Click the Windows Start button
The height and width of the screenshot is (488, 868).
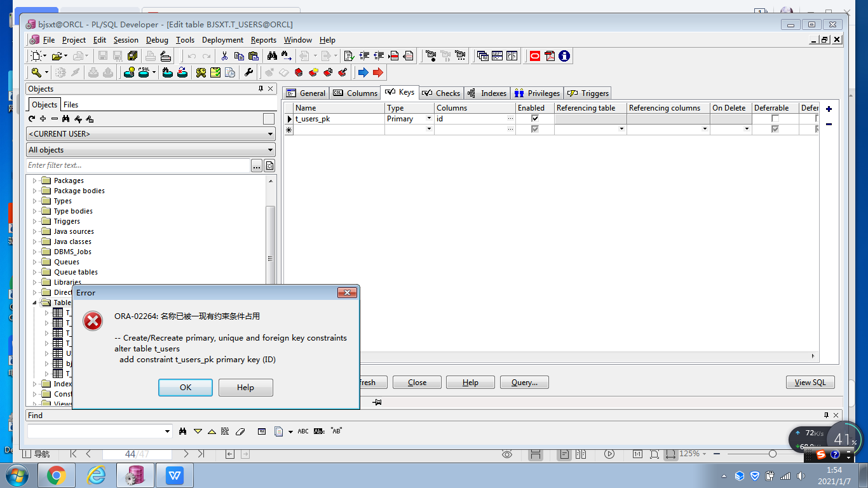16,475
